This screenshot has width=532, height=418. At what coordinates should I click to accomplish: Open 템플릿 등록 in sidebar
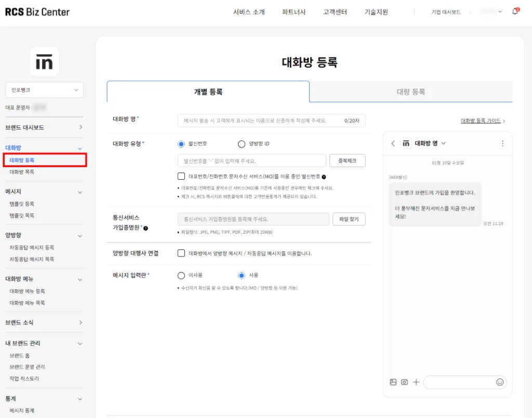pyautogui.click(x=22, y=204)
